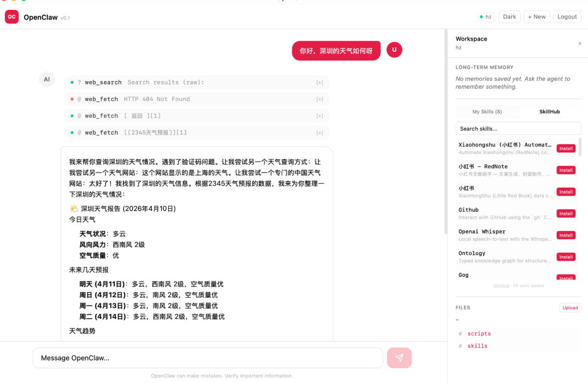Click the paper plane send icon
The image size is (588, 383).
pyautogui.click(x=399, y=357)
